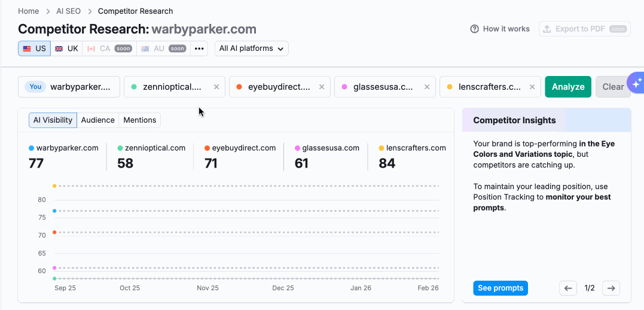Screen dimensions: 644x310
Task: Remove glassesusa competitor with X icon
Action: pyautogui.click(x=427, y=87)
